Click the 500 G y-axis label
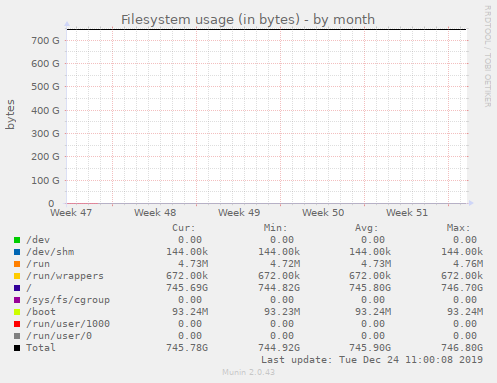Viewport: 497px width, 383px height. tap(45, 87)
